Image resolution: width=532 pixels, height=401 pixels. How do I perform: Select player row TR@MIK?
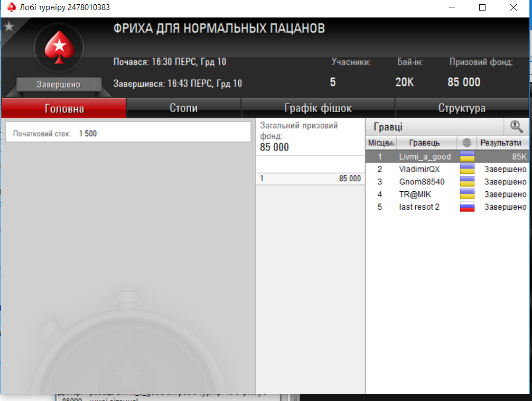click(x=447, y=194)
